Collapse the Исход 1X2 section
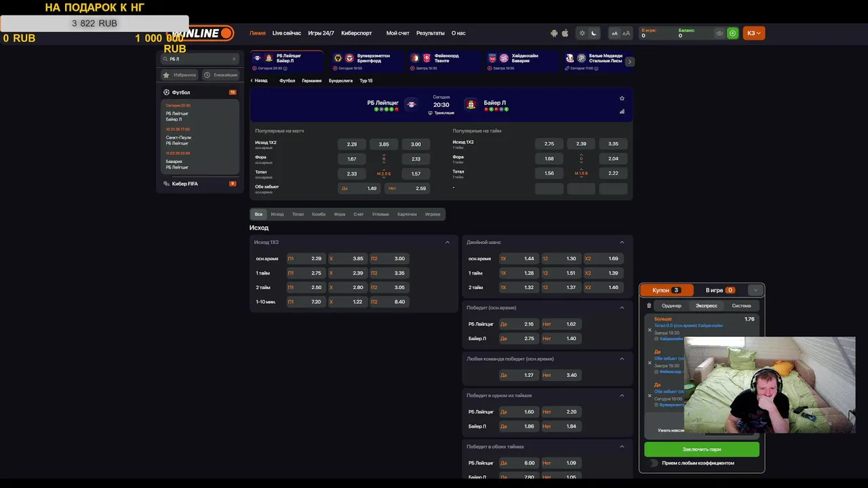 point(448,243)
